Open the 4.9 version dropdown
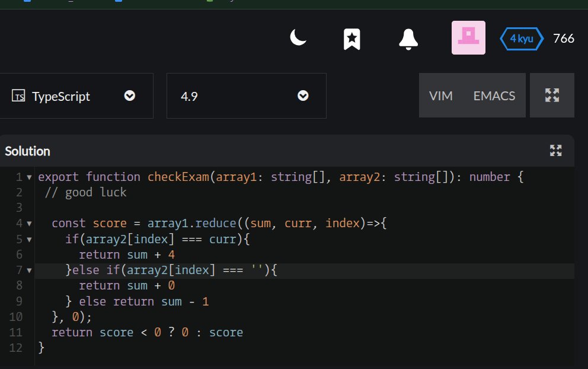This screenshot has height=369, width=588. click(x=247, y=96)
